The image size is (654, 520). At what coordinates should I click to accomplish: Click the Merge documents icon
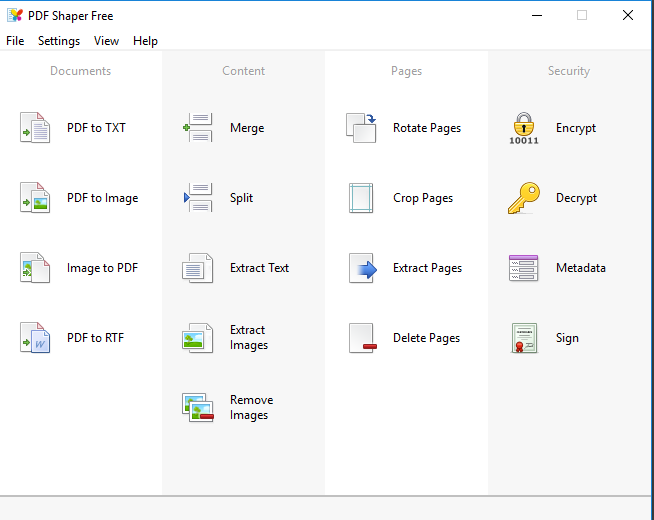198,128
